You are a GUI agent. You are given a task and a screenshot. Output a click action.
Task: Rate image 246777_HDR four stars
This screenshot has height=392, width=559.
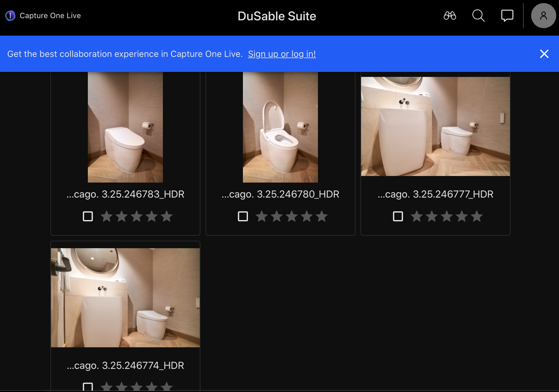coord(462,216)
